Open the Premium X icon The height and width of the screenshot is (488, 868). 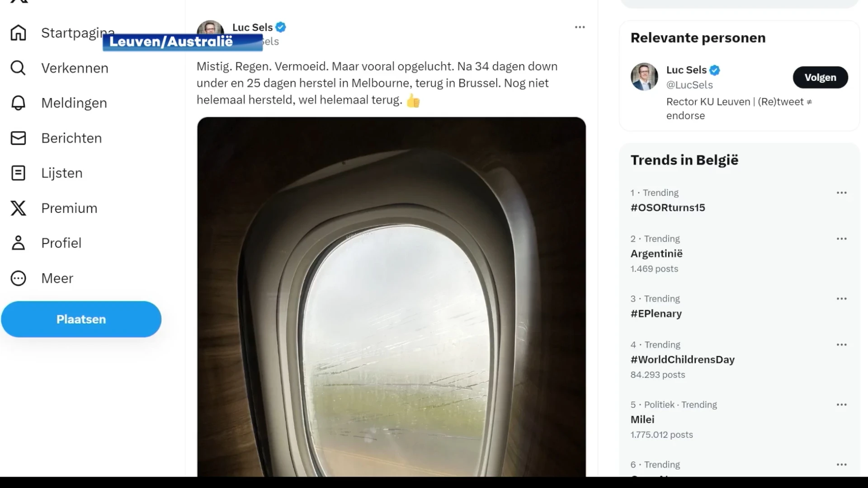(18, 208)
